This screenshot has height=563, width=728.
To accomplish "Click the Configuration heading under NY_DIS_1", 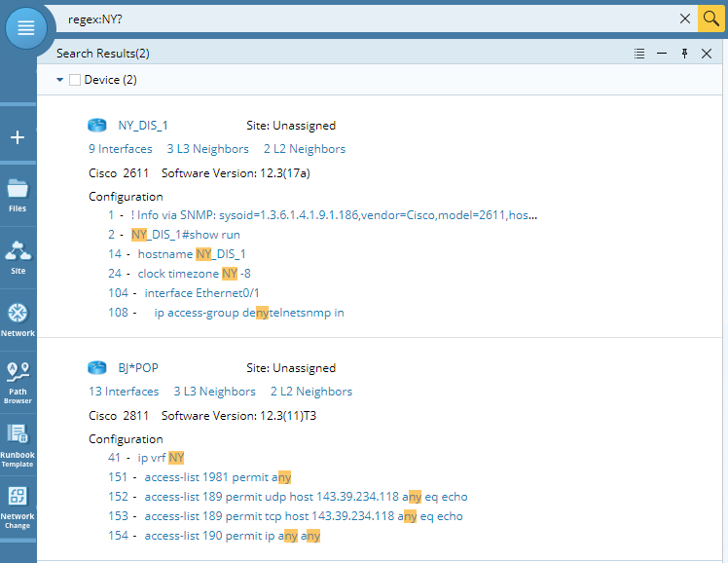I will pyautogui.click(x=126, y=197).
